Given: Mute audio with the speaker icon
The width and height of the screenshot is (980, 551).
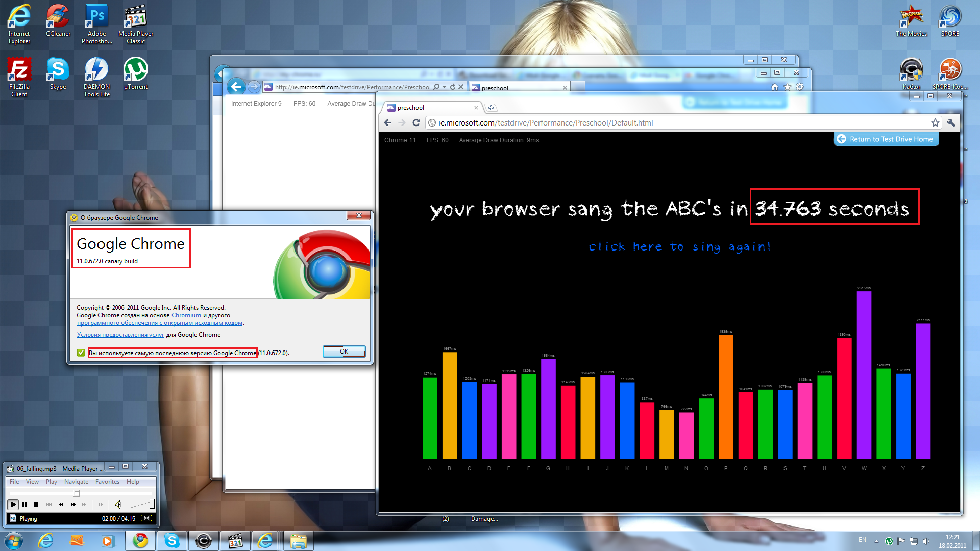Looking at the screenshot, I should [118, 505].
